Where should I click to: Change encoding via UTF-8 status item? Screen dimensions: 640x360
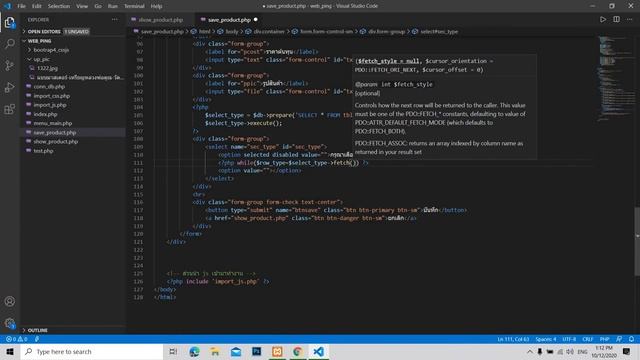click(x=569, y=339)
